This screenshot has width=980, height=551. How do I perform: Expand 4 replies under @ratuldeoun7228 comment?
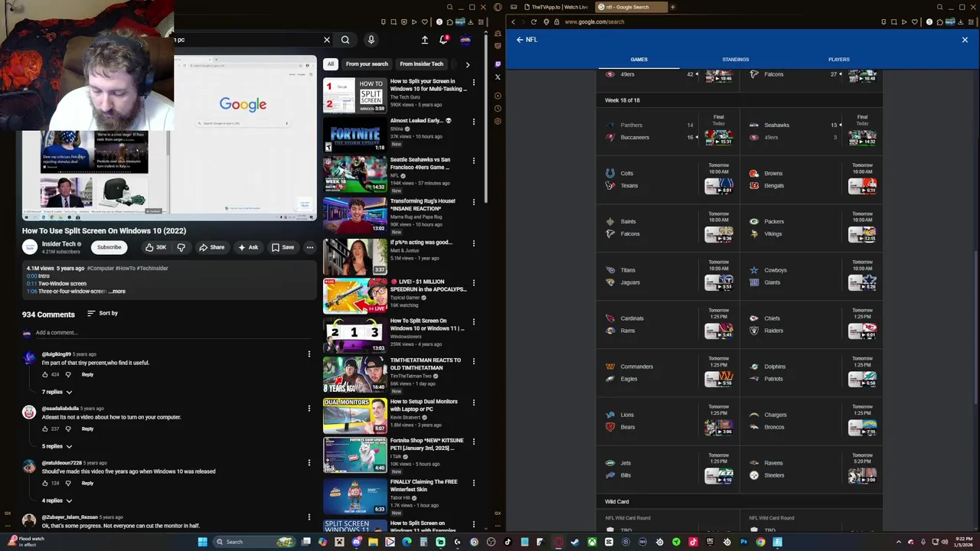point(57,500)
